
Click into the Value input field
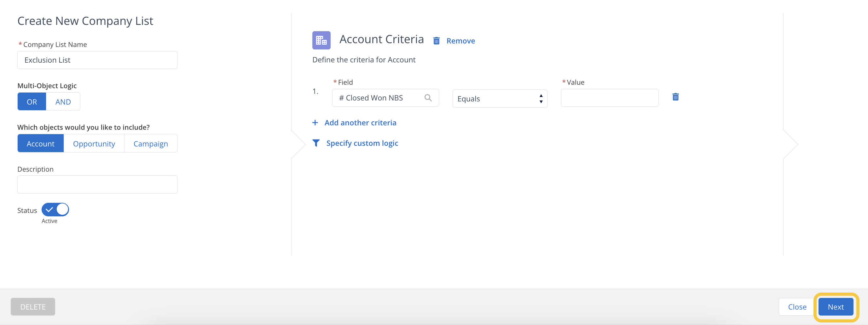tap(609, 98)
